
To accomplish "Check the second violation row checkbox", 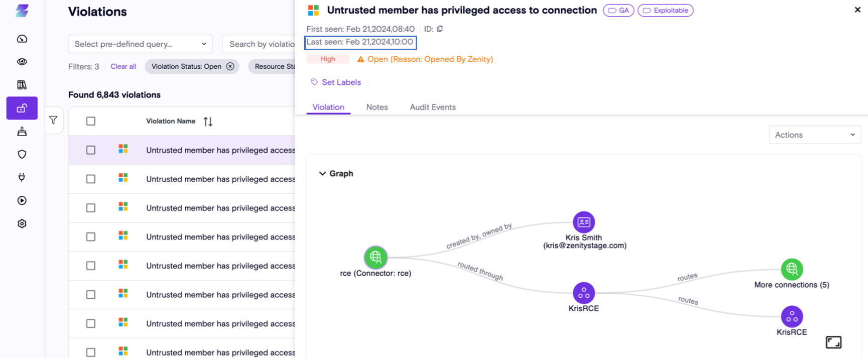I will pyautogui.click(x=91, y=179).
